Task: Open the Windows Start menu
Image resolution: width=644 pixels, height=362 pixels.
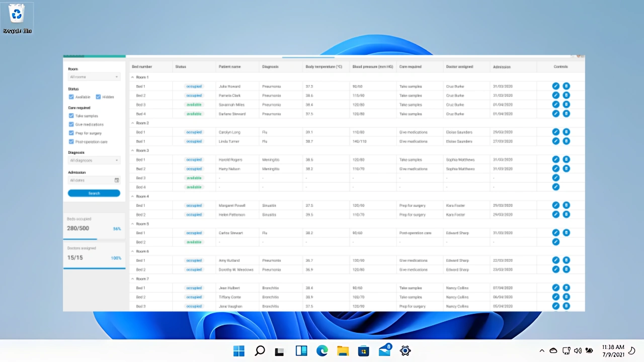Action: tap(239, 350)
